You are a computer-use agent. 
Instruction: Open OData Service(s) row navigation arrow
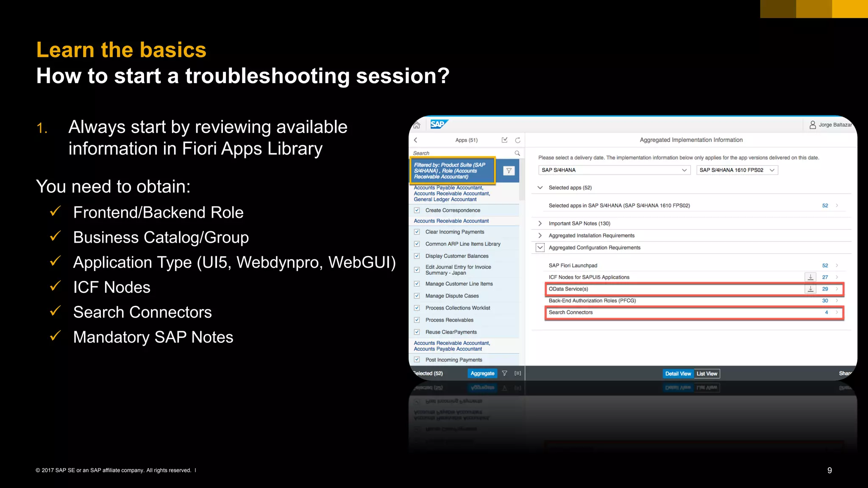point(837,289)
